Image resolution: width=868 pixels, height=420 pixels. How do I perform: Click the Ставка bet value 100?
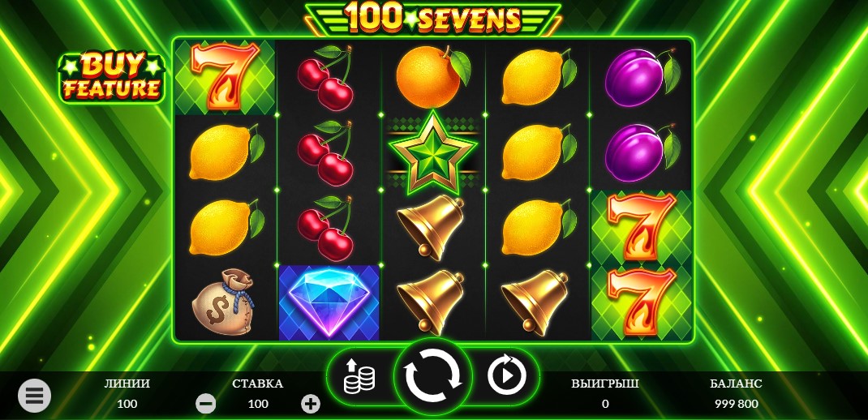258,404
